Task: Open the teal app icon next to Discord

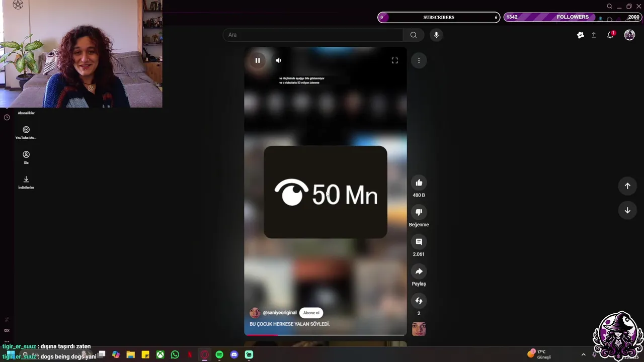Action: [x=249, y=355]
